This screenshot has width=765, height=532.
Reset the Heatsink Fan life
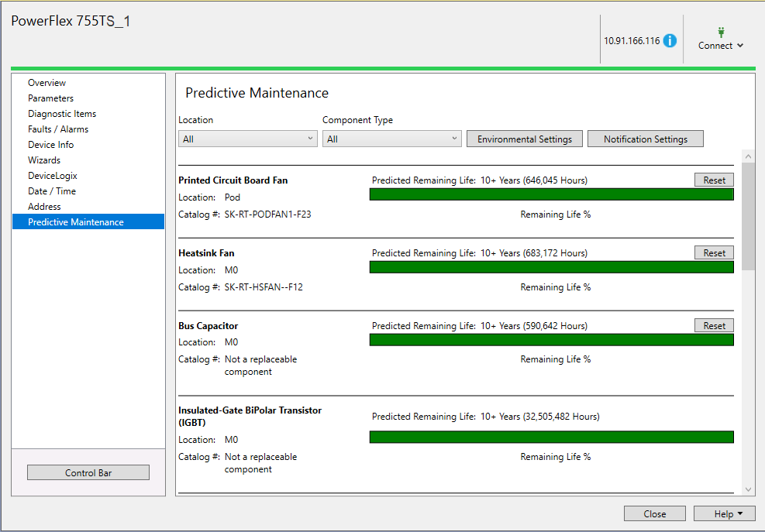pos(715,252)
